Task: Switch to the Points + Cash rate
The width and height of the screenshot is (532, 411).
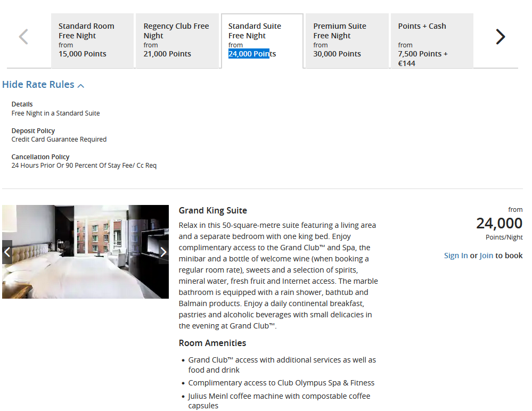Action: [x=431, y=40]
